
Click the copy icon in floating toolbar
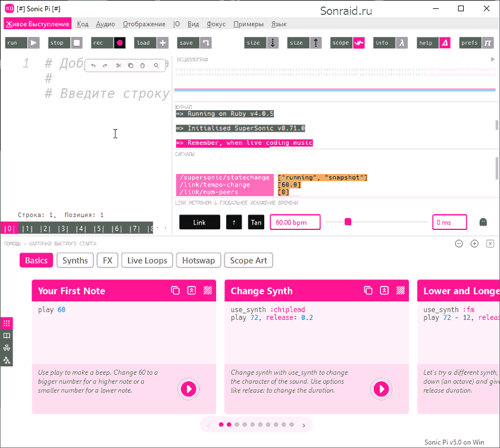[x=131, y=66]
